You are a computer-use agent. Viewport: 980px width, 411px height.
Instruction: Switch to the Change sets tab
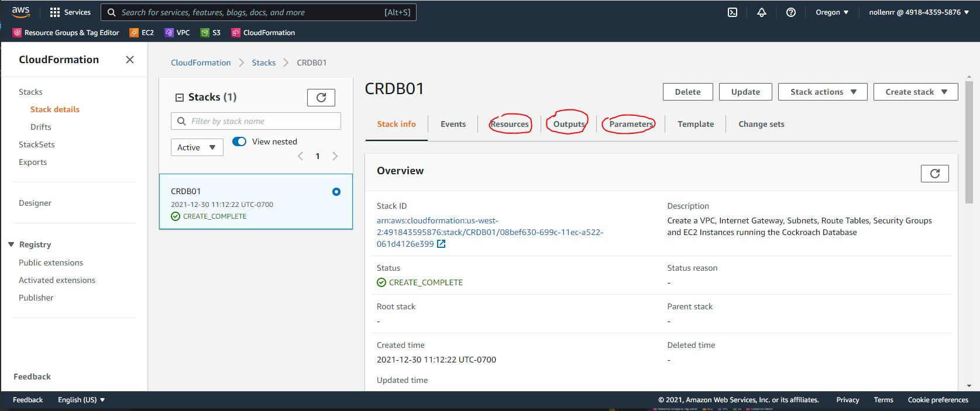point(761,124)
